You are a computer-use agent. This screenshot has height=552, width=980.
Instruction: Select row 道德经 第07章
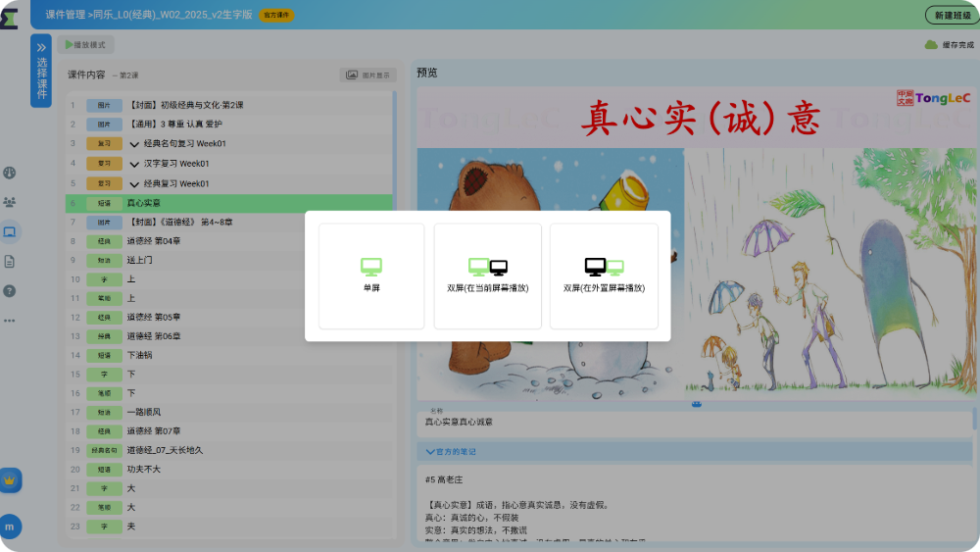[x=228, y=430]
